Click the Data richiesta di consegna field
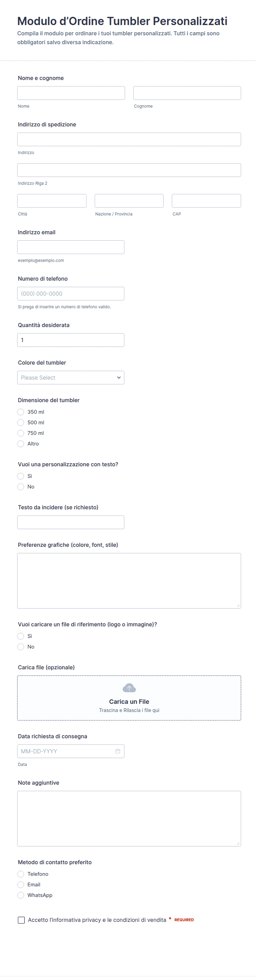The image size is (256, 980). pos(71,751)
